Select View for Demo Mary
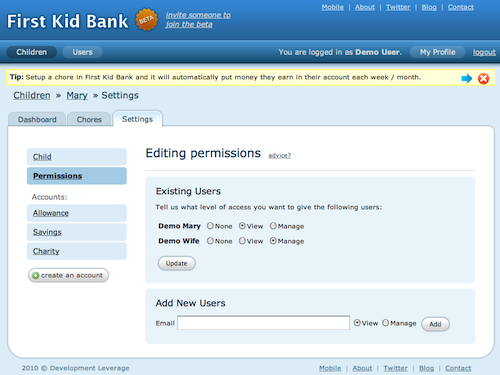Screen dimensions: 500x375 click(242, 226)
